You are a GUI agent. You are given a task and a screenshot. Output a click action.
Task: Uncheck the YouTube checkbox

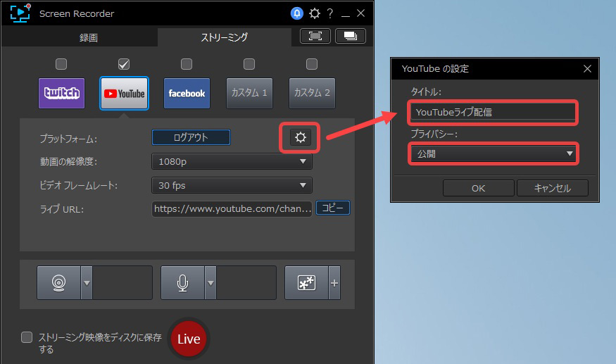point(124,64)
